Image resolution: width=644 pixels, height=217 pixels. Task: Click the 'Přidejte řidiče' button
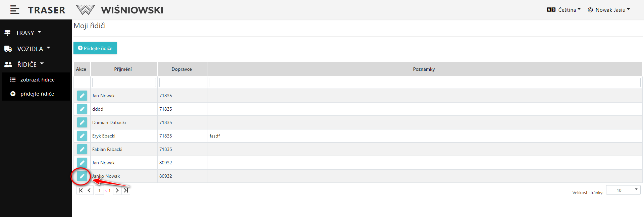tap(95, 48)
